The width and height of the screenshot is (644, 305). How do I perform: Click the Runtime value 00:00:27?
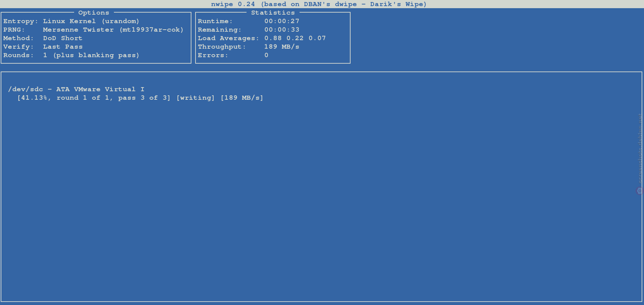click(282, 21)
